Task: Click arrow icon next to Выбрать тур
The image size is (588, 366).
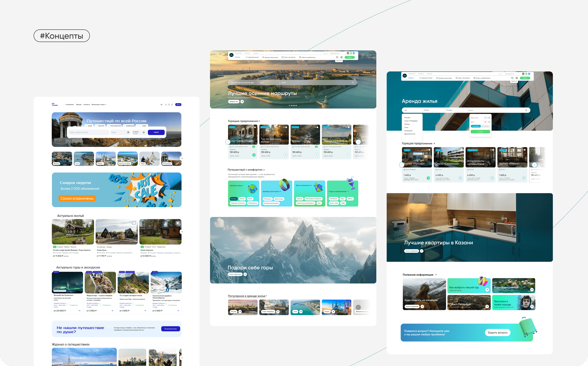Action: pos(242,102)
